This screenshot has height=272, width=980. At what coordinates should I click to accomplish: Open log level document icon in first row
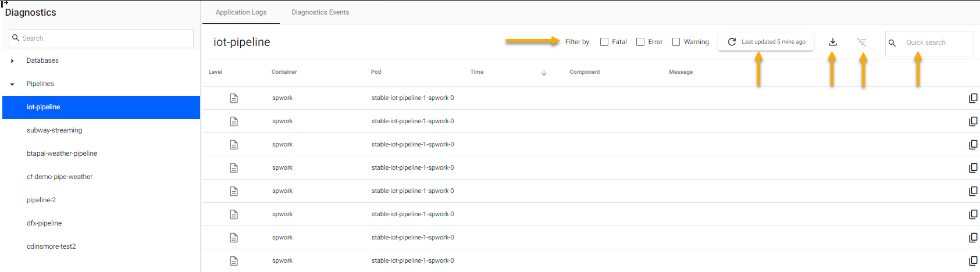tap(234, 98)
